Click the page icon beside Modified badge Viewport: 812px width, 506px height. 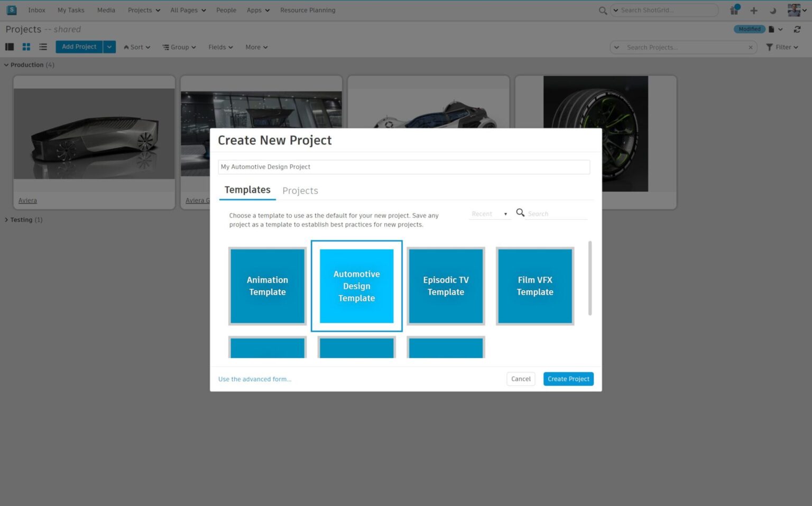click(x=772, y=29)
